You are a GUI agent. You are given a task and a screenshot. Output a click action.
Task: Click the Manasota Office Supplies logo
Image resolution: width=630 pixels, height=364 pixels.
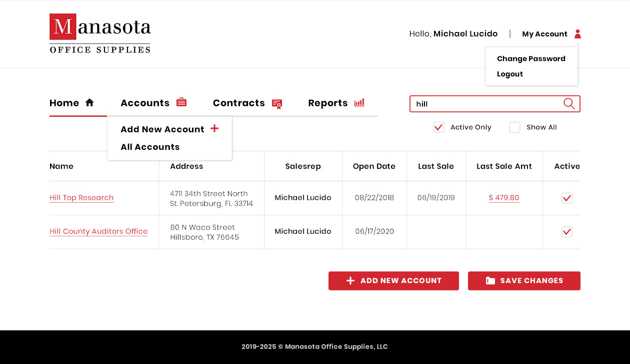pyautogui.click(x=100, y=33)
